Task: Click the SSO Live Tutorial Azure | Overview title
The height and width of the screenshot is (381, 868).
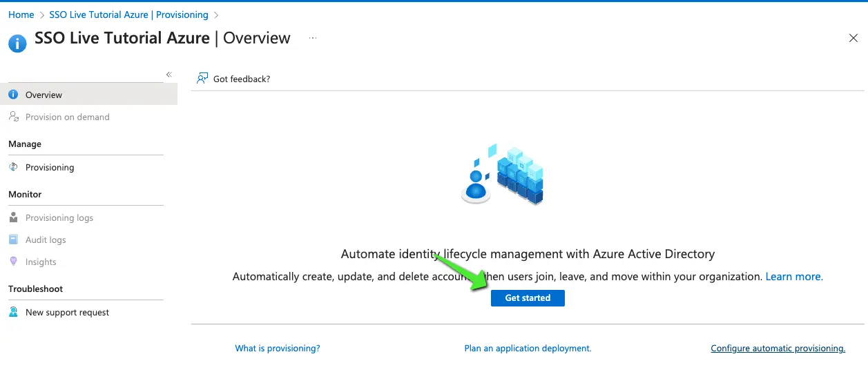Action: pos(163,39)
